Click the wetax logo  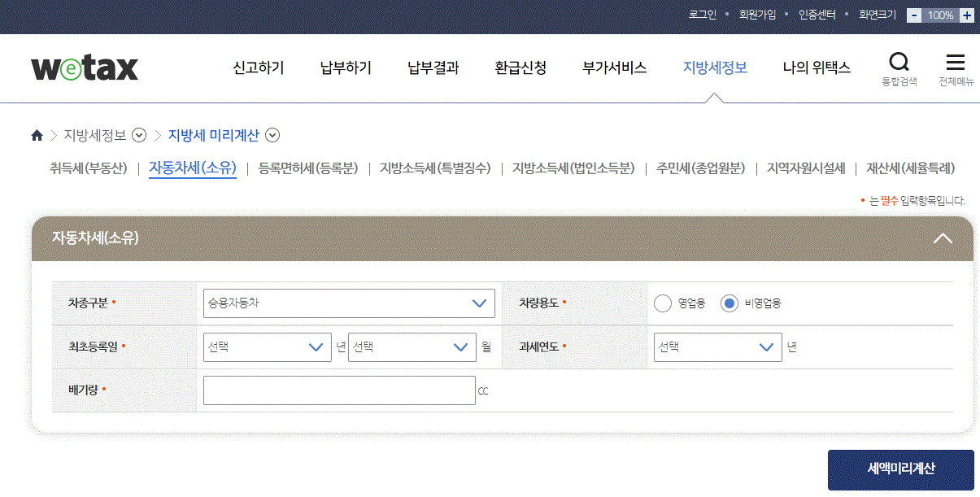(x=85, y=68)
